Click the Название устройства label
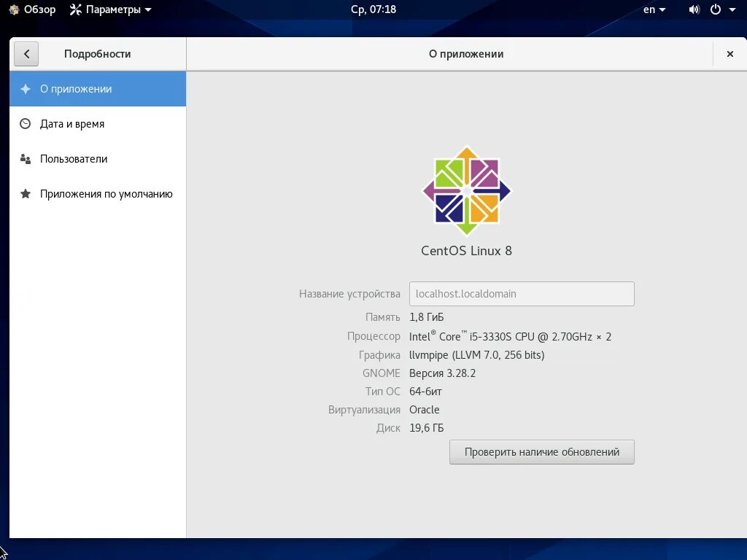 point(349,294)
